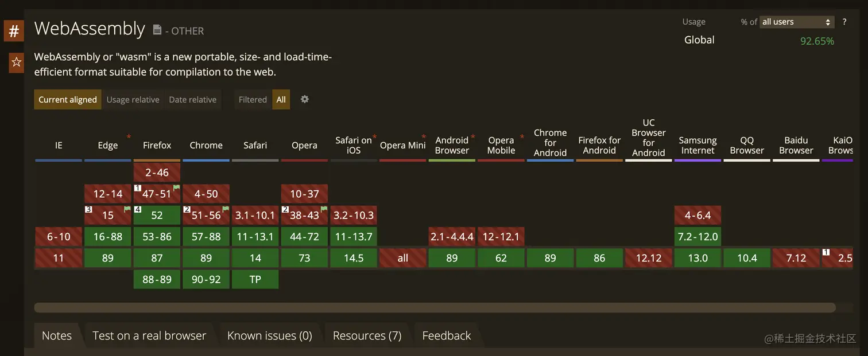Open the settings gear icon

pos(305,99)
